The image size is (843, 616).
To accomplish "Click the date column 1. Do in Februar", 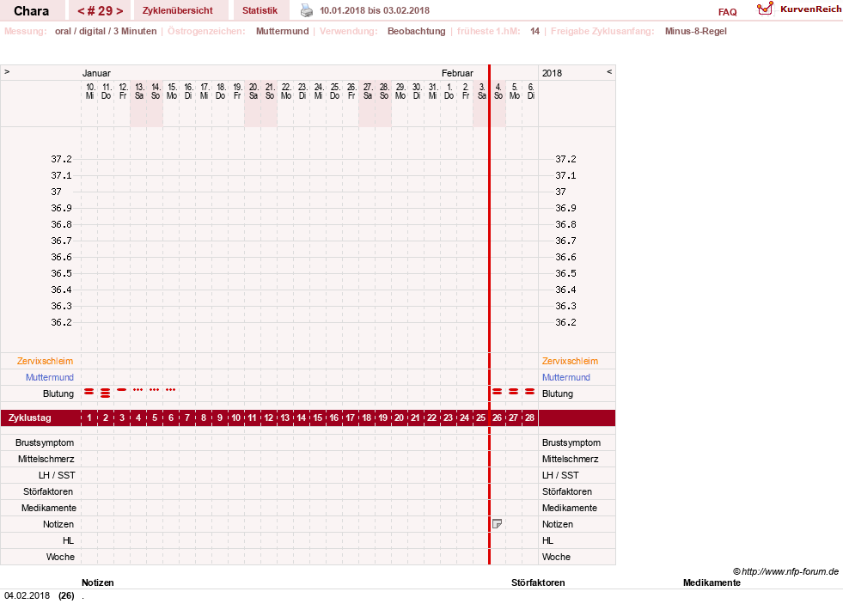I will [x=449, y=91].
